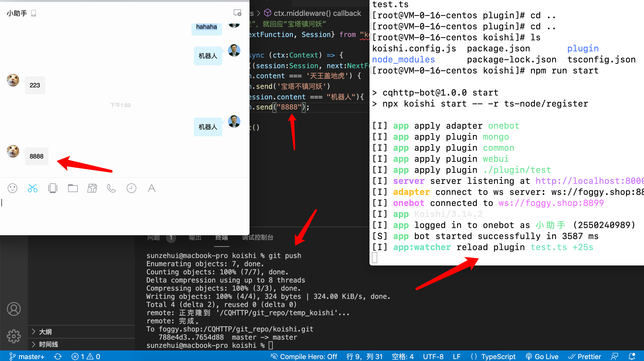Open chat history clock icon
The height and width of the screenshot is (361, 644).
131,188
